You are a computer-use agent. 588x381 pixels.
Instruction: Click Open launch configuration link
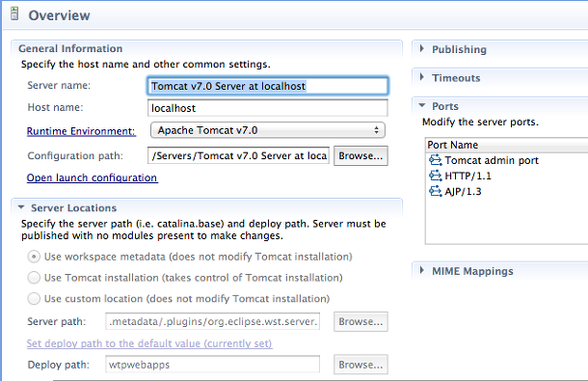point(93,177)
